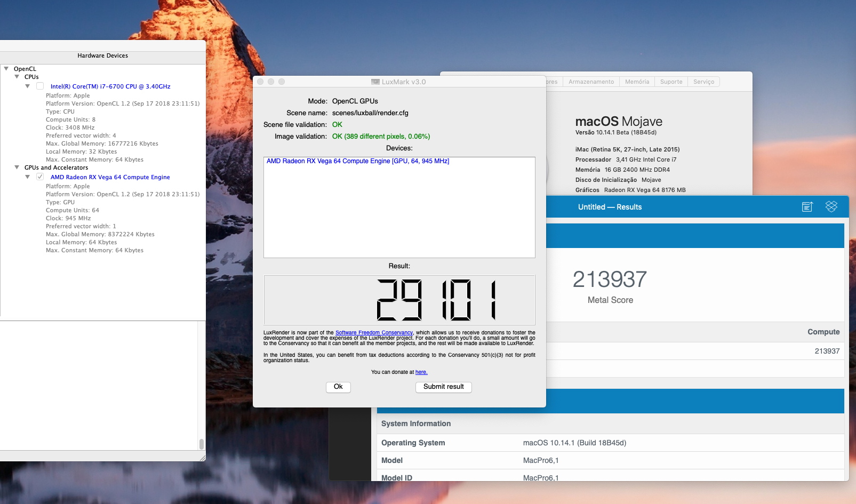Click the 213937 Metal Score value
The height and width of the screenshot is (504, 856).
point(610,279)
